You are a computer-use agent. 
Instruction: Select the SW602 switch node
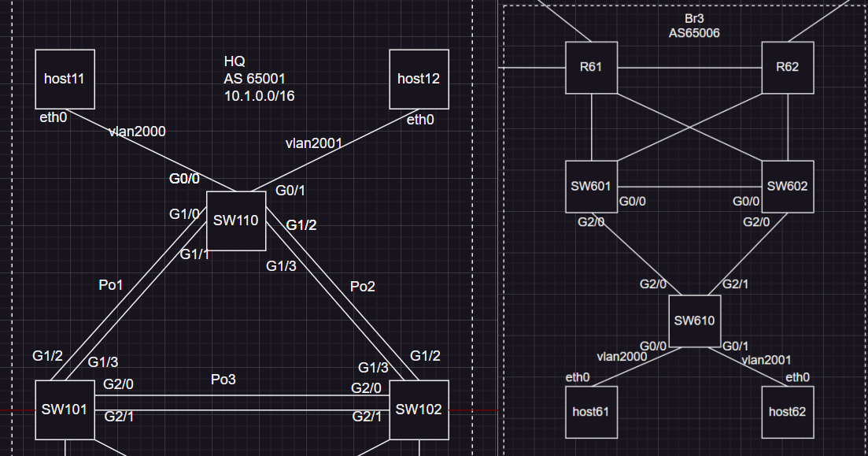click(x=787, y=187)
